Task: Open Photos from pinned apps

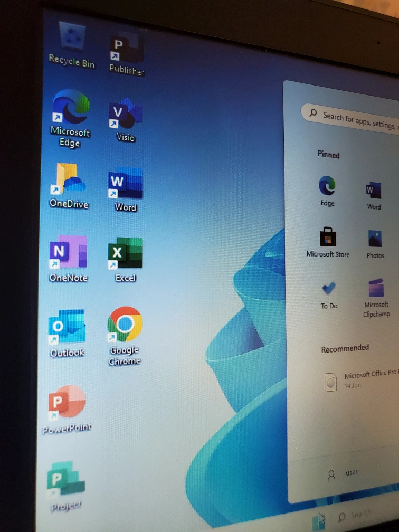Action: [x=375, y=244]
